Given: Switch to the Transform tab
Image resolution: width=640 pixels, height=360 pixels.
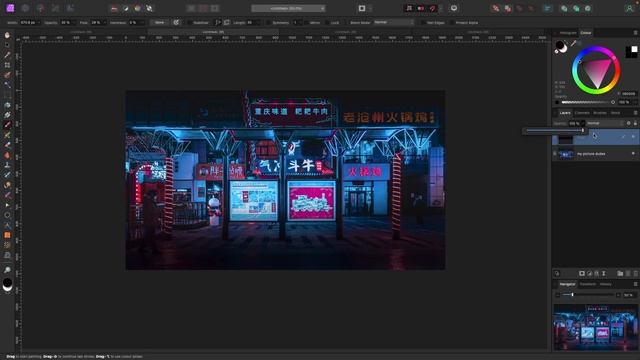Looking at the screenshot, I should coord(588,284).
